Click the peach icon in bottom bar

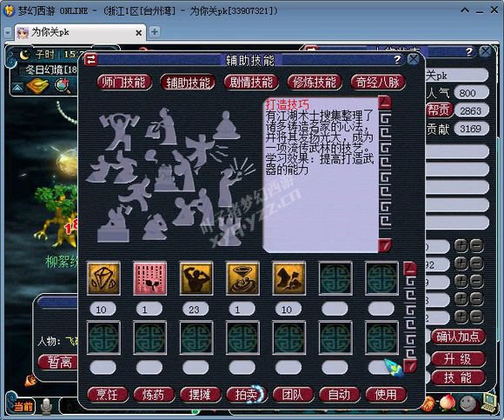pyautogui.click(x=448, y=403)
